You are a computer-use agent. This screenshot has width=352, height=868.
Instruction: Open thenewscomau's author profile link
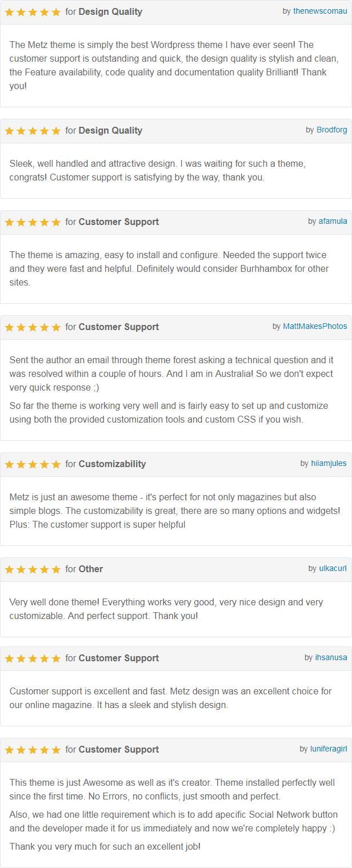320,11
